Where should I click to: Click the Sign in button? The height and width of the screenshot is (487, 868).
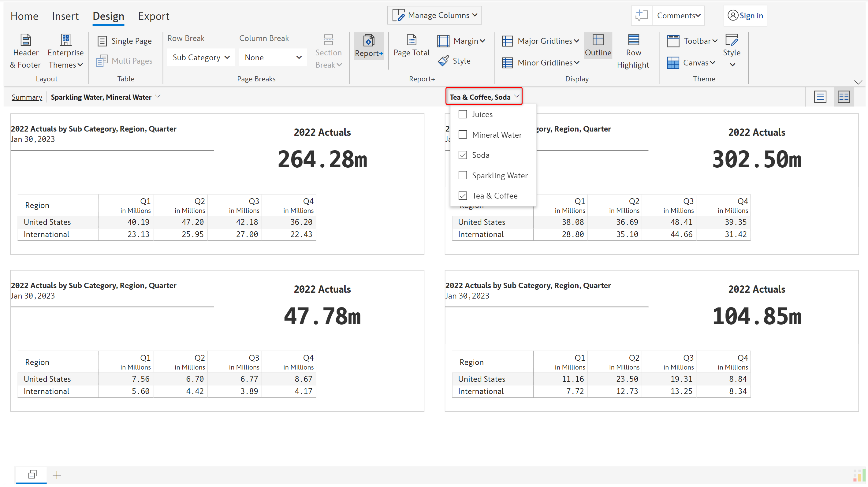745,16
